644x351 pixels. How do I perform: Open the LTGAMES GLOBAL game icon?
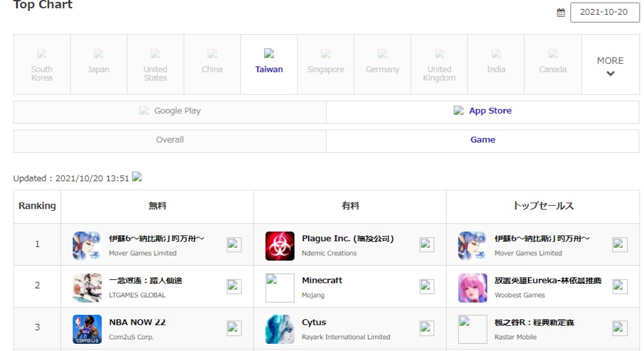[87, 288]
